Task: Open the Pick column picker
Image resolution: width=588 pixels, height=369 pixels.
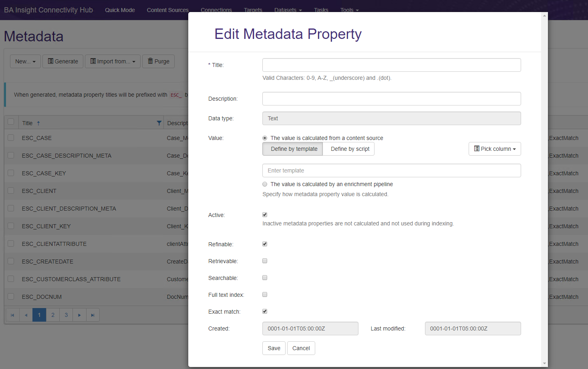Action: coord(494,149)
